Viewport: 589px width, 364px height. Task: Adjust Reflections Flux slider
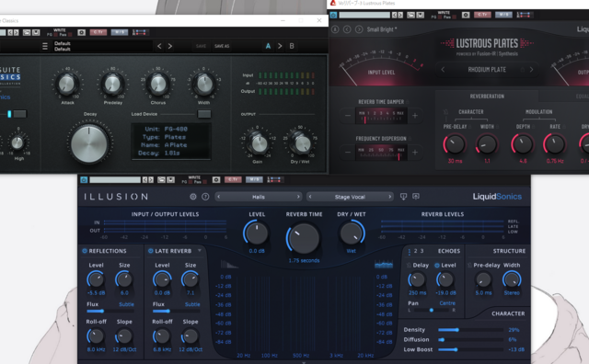(x=110, y=311)
